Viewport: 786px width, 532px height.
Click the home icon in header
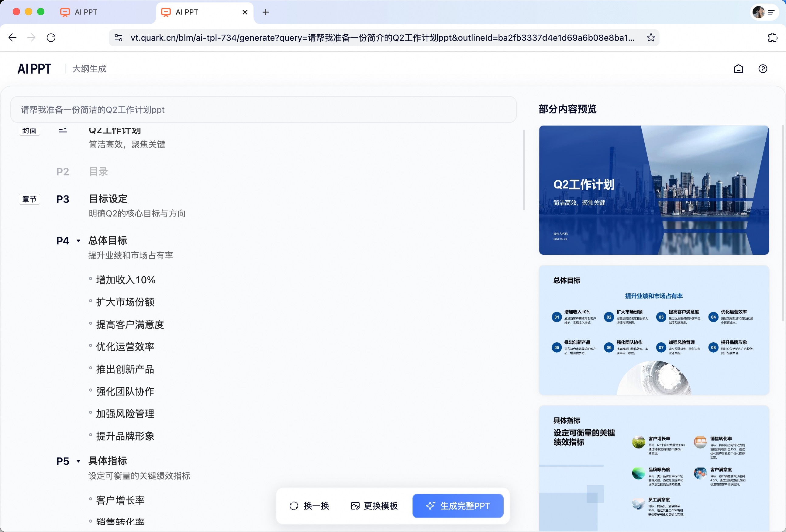[x=738, y=69]
